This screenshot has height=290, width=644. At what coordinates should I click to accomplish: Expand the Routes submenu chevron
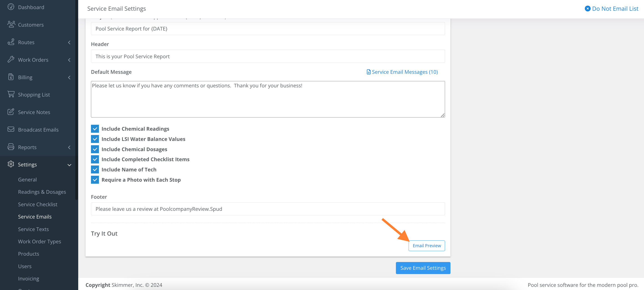tap(69, 42)
